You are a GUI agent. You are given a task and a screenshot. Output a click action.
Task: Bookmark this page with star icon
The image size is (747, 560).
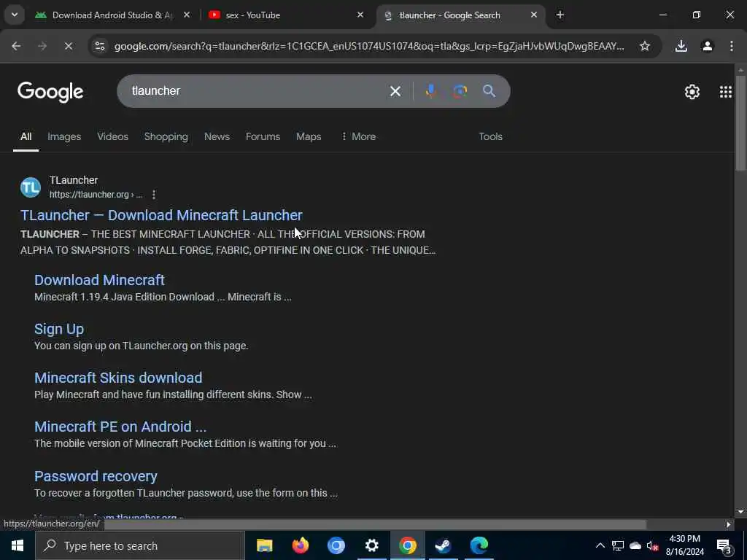(x=645, y=46)
